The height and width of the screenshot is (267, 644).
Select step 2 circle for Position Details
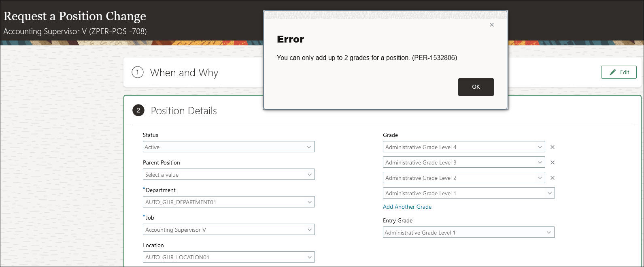138,110
